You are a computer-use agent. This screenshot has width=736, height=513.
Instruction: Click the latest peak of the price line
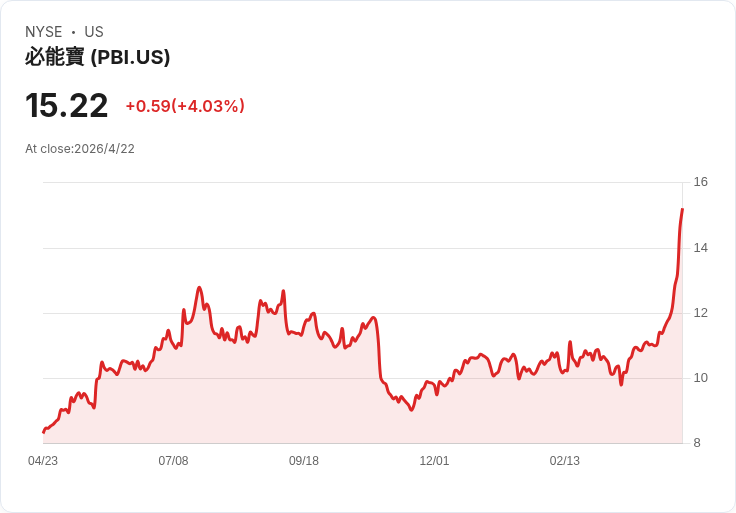point(682,209)
